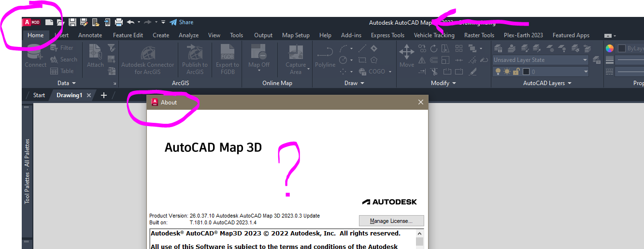
Task: Toggle layer on/off lightbulb icon
Action: 498,72
